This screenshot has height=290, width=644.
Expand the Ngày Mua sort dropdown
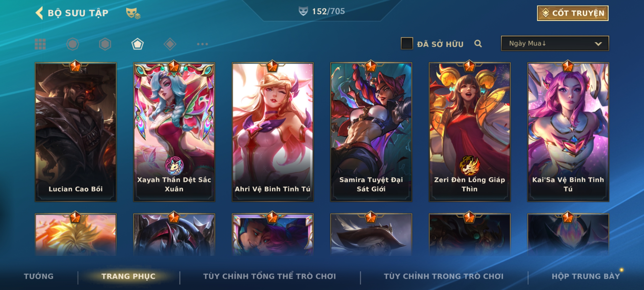click(x=555, y=44)
